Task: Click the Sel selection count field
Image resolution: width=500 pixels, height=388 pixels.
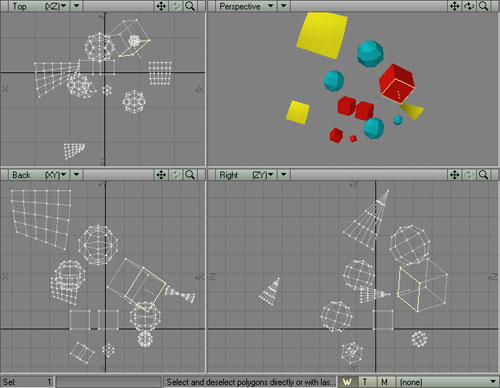Action: (x=27, y=382)
